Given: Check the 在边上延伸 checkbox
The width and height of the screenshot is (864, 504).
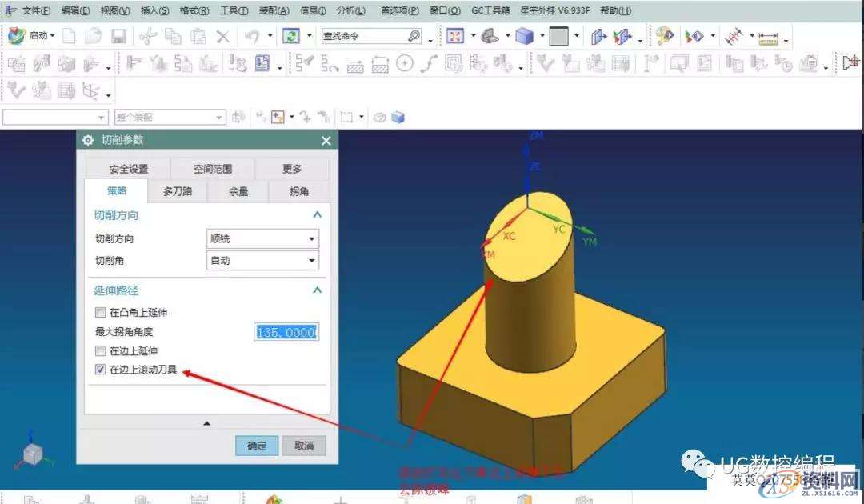Looking at the screenshot, I should point(100,350).
